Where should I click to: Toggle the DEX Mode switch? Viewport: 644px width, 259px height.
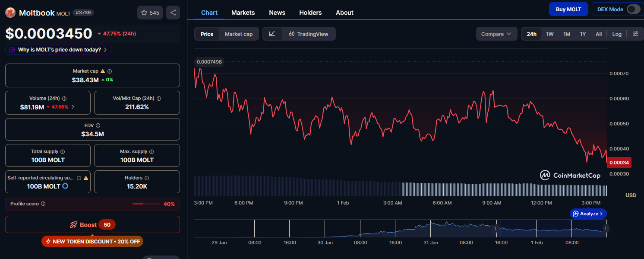click(x=633, y=9)
